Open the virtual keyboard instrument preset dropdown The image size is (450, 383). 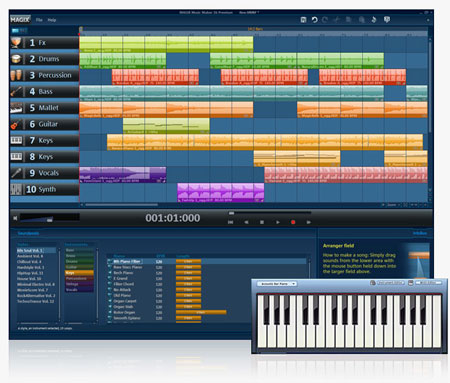pyautogui.click(x=277, y=284)
